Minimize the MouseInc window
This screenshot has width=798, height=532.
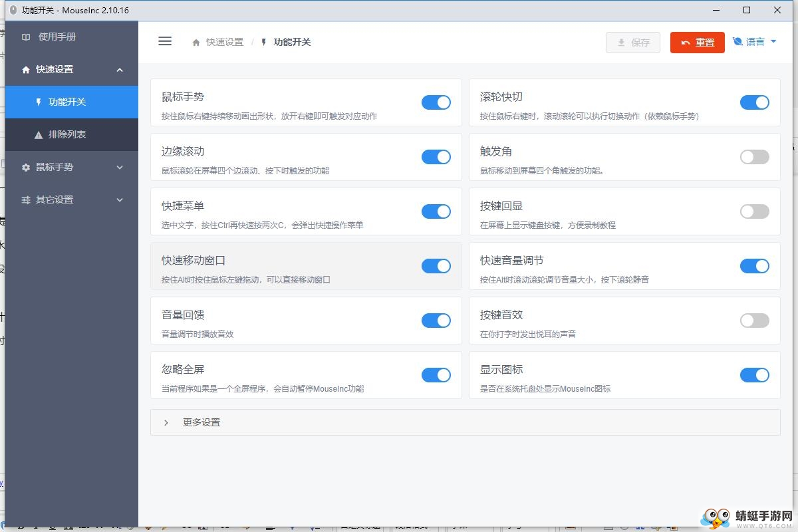point(716,10)
